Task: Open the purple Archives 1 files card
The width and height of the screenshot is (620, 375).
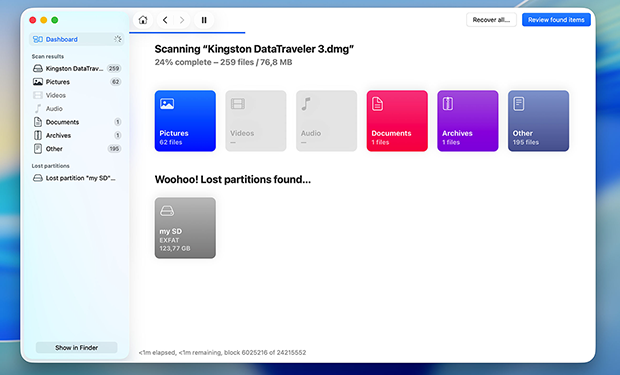Action: click(468, 121)
